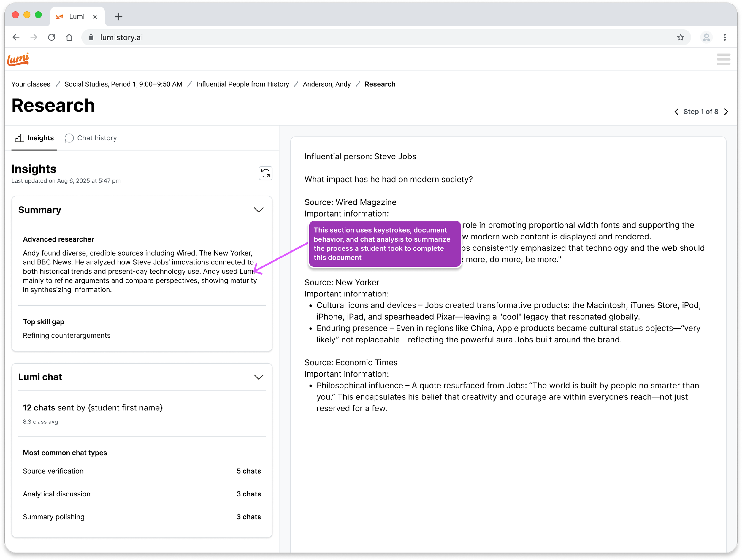Open browser three-dot menu
The width and height of the screenshot is (742, 560).
click(x=724, y=37)
